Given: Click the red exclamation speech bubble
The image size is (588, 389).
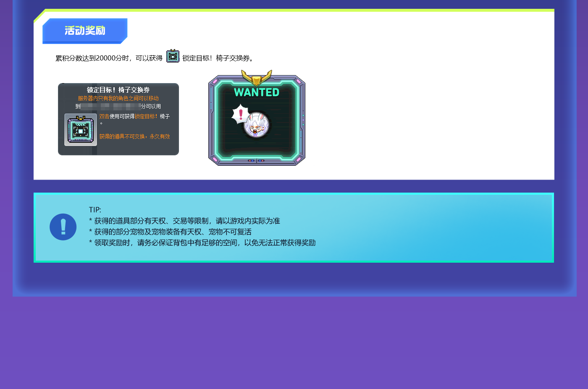Looking at the screenshot, I should (241, 114).
